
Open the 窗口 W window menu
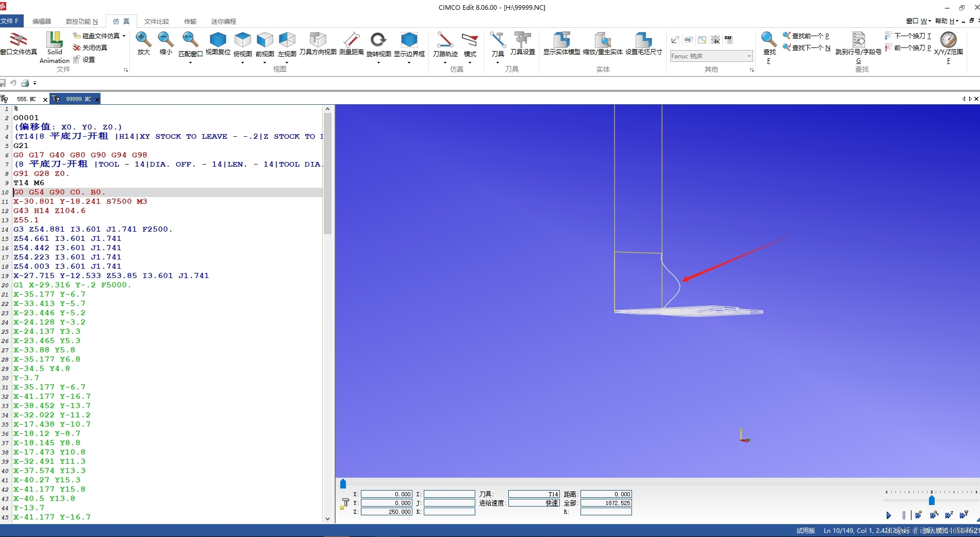pos(918,21)
